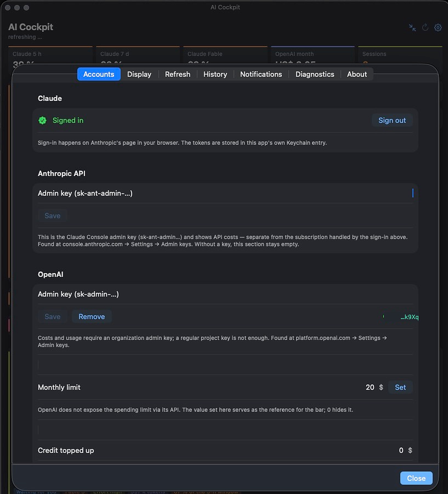
Task: Click the Sessions card
Action: coord(400,56)
